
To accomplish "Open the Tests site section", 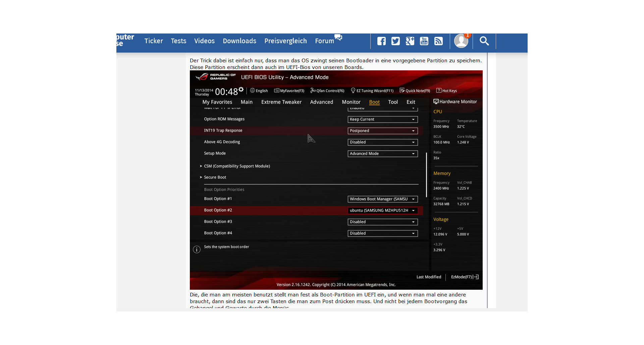I will [x=178, y=41].
